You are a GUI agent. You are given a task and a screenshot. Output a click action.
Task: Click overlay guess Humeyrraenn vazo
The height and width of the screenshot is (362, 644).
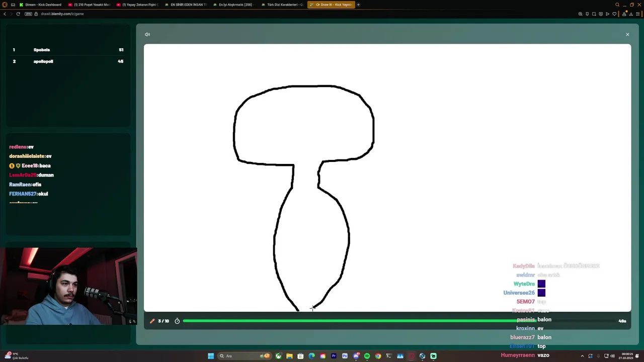(x=525, y=355)
